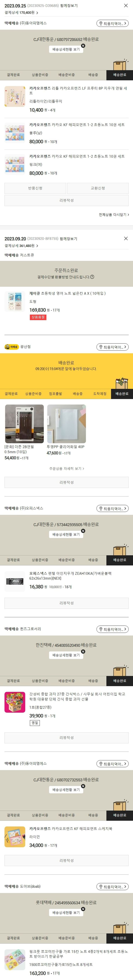Open the location pin button for 퀸즈그로서리
The height and width of the screenshot is (980, 133).
[112, 629]
